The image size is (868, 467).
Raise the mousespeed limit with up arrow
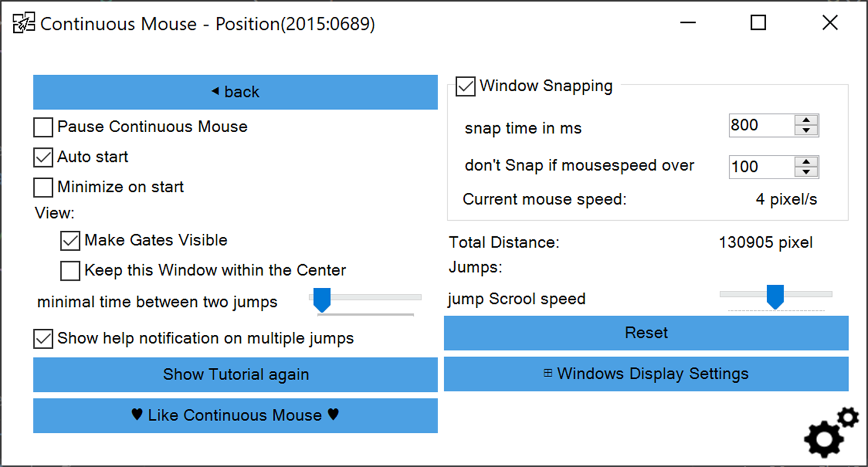(806, 161)
